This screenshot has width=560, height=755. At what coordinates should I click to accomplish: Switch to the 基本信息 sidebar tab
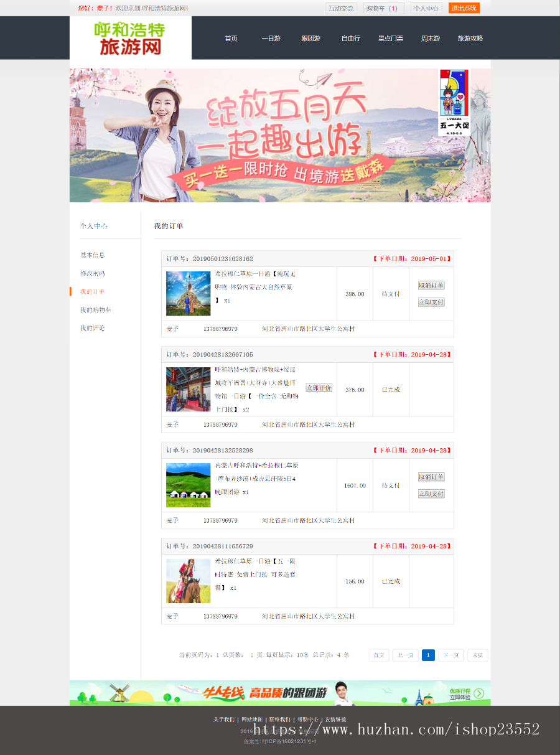click(x=91, y=255)
